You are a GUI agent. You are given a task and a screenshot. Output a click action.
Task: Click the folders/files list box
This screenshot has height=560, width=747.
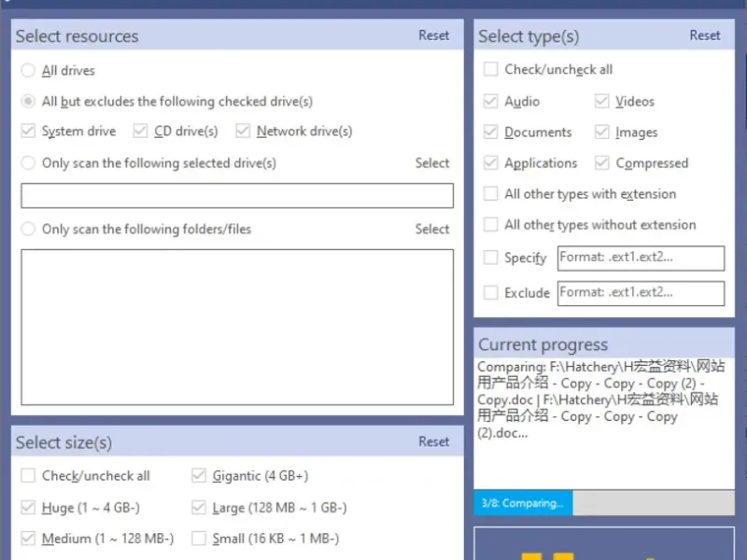237,328
